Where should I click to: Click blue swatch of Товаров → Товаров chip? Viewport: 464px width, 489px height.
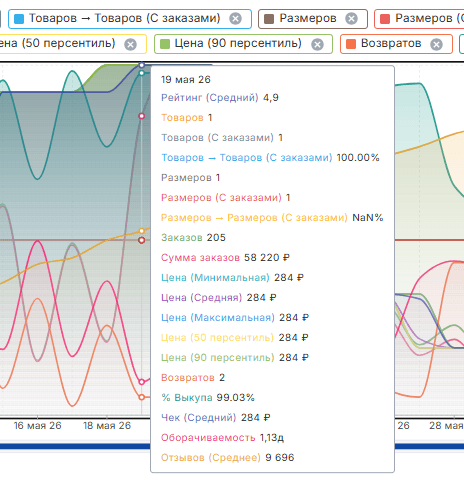[x=19, y=19]
